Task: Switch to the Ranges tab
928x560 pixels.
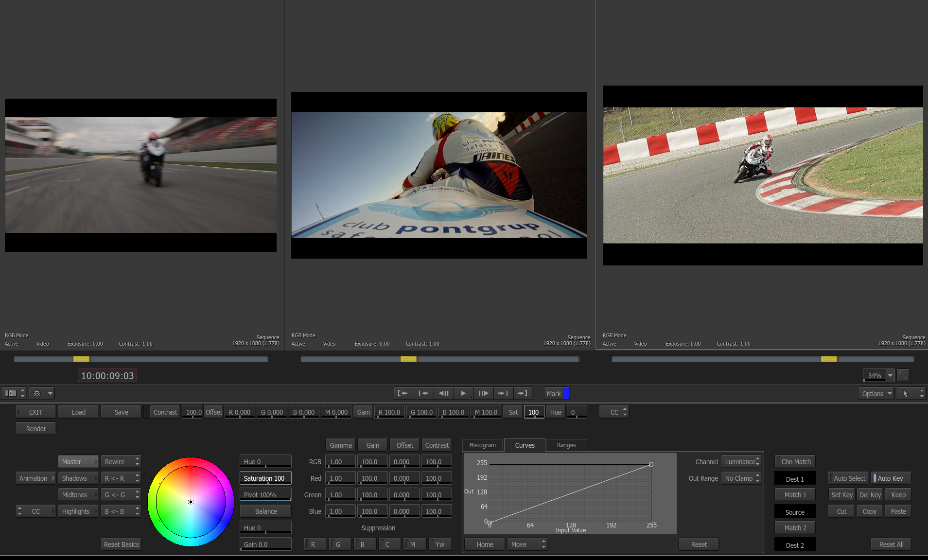Action: pyautogui.click(x=566, y=445)
